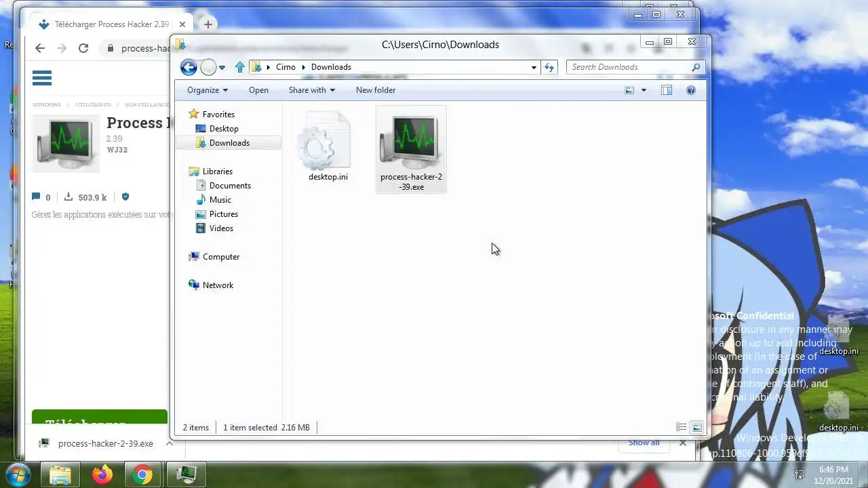This screenshot has height=488, width=868.
Task: Open the download item options chevron
Action: (169, 443)
